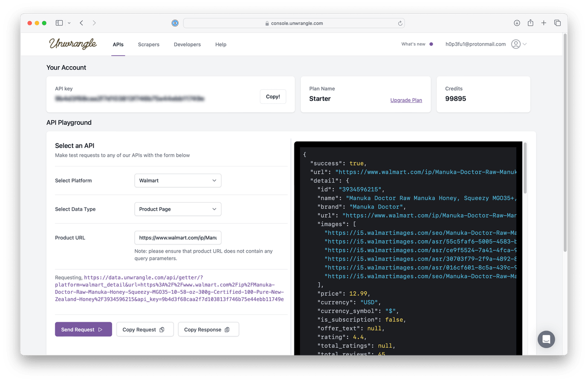Click the Safari share icon
The image size is (588, 382).
click(530, 23)
